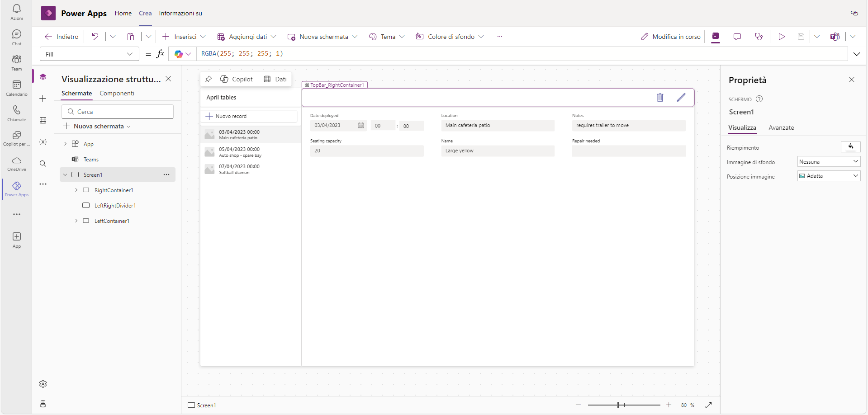Select the Crea tab
Image resolution: width=868 pixels, height=415 pixels.
coord(145,13)
